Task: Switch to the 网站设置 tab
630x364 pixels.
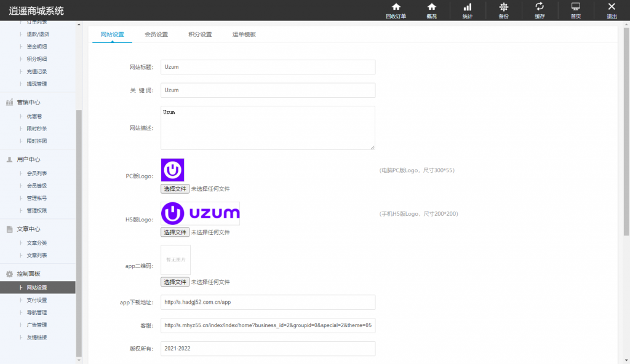Action: pos(112,34)
